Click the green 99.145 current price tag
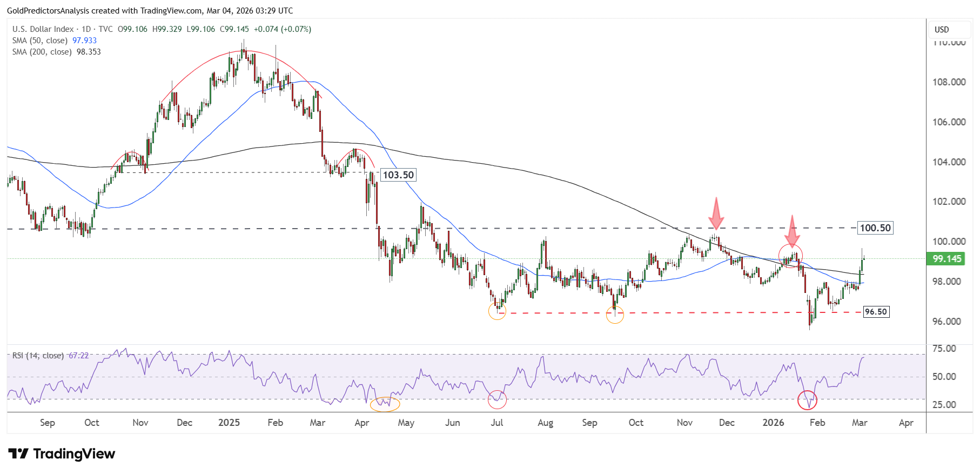 947,259
